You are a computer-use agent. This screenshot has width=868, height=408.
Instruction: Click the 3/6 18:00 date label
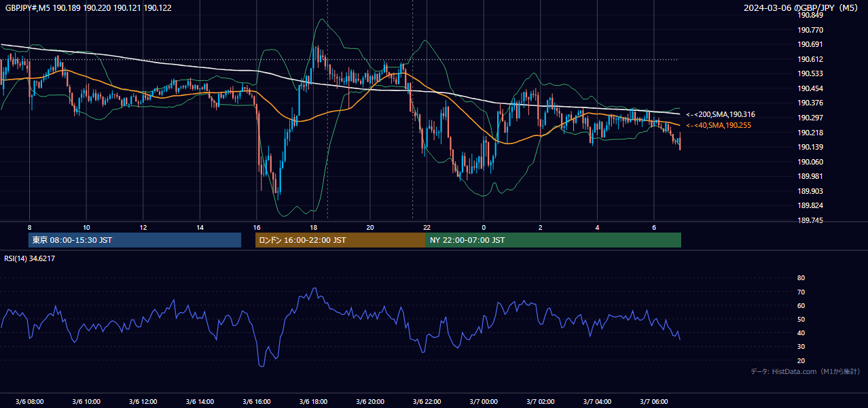(x=313, y=401)
